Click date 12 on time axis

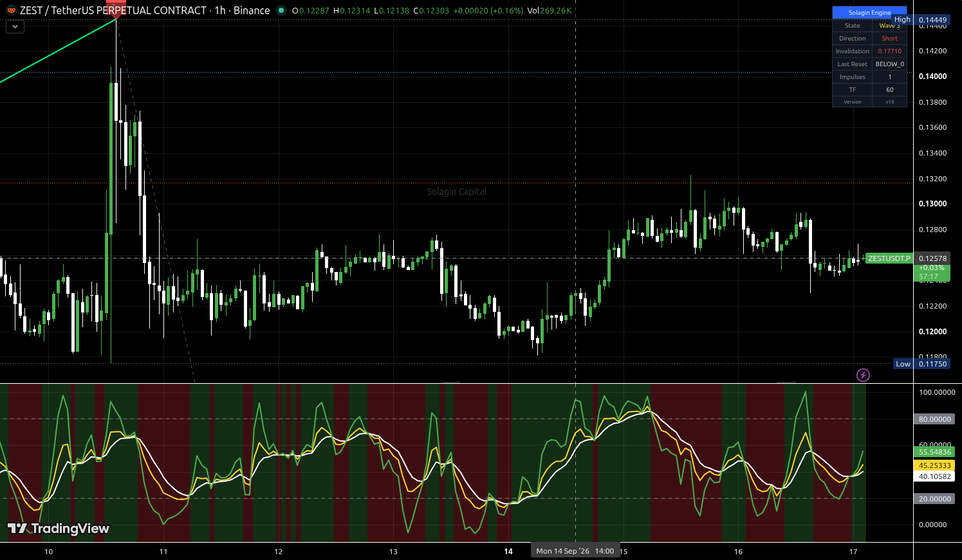(279, 552)
